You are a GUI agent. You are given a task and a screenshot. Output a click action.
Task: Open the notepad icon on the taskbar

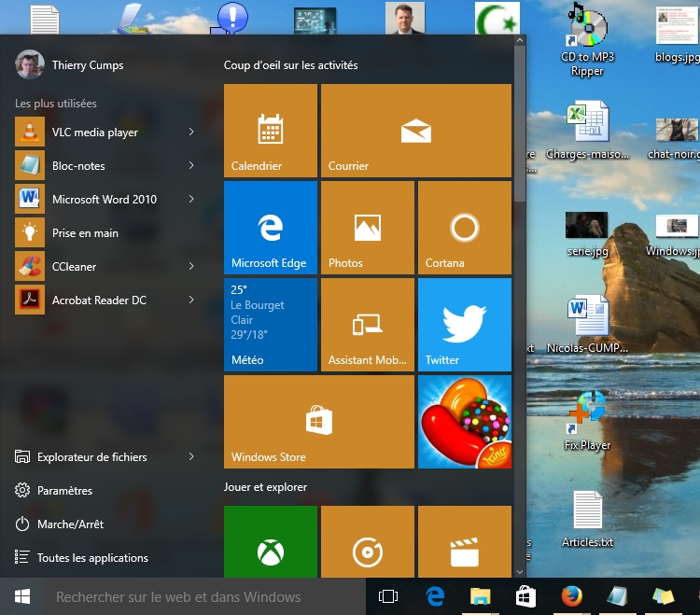click(x=618, y=596)
